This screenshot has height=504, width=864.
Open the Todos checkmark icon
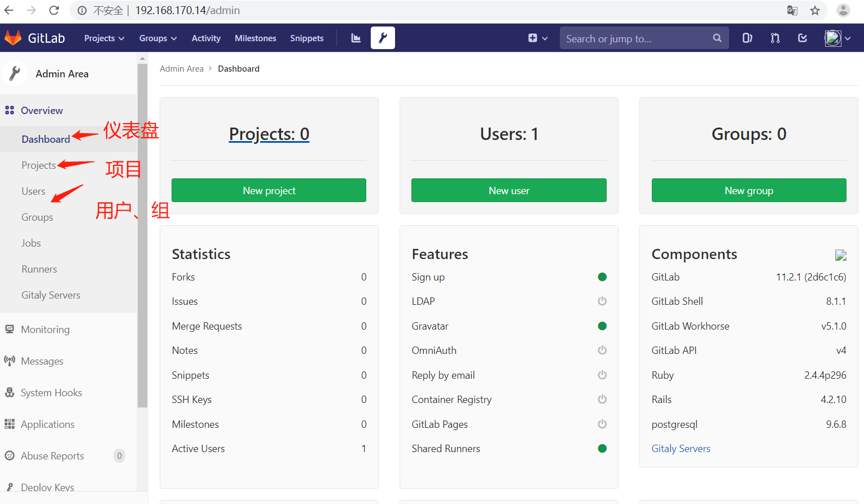[802, 38]
